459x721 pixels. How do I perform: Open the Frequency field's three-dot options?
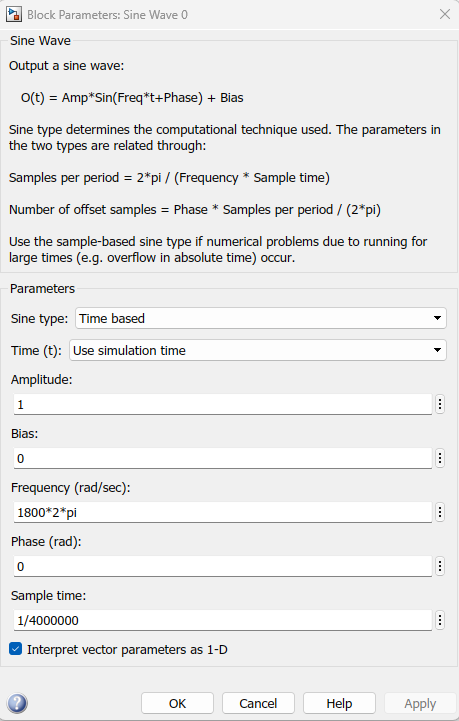point(440,512)
